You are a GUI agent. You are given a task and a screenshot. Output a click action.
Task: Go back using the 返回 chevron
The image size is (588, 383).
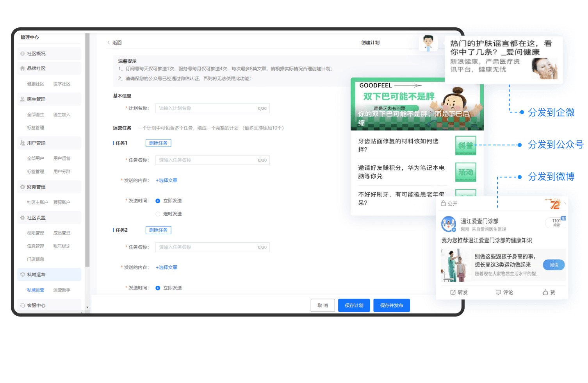click(x=109, y=43)
